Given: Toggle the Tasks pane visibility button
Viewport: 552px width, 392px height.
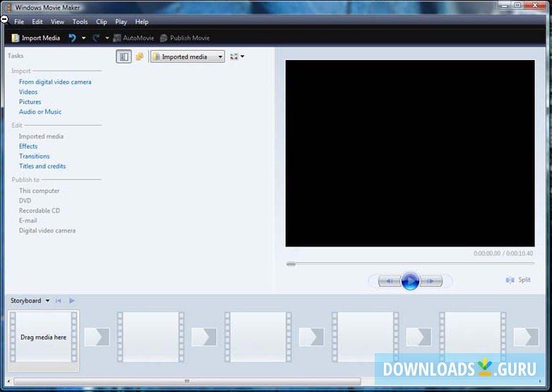Looking at the screenshot, I should 124,57.
